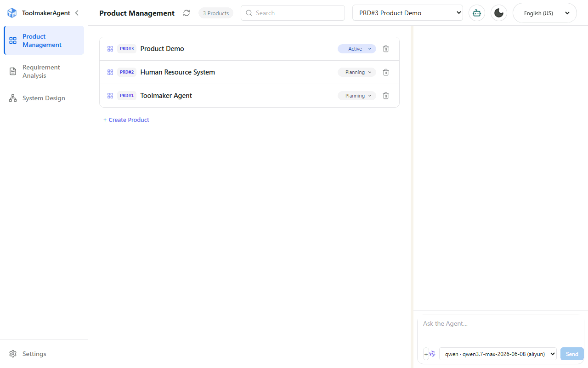Image resolution: width=588 pixels, height=368 pixels.
Task: Click the ToolmakerAgent brand name
Action: click(x=46, y=13)
